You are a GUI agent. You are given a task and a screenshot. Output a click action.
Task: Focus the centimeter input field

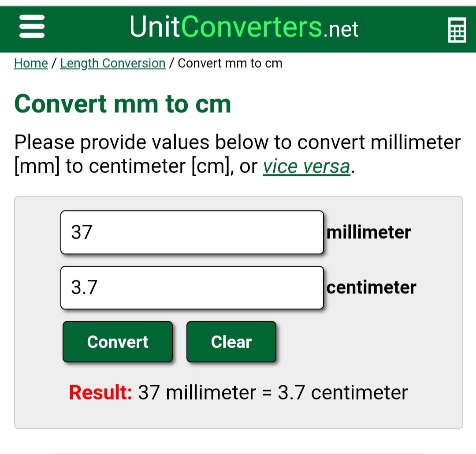[x=192, y=287]
